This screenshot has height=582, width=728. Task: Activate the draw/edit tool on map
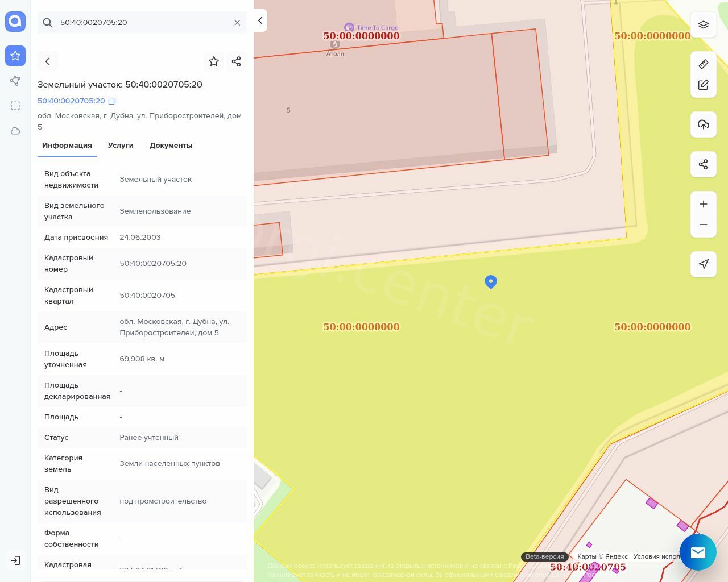coord(703,85)
